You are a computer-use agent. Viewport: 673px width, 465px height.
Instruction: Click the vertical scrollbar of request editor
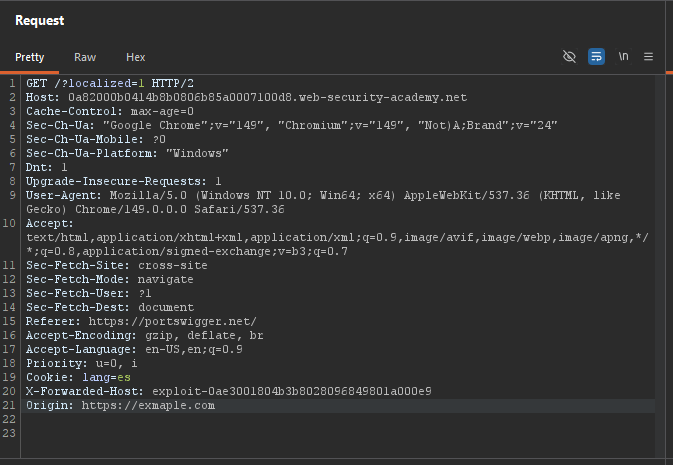click(659, 266)
